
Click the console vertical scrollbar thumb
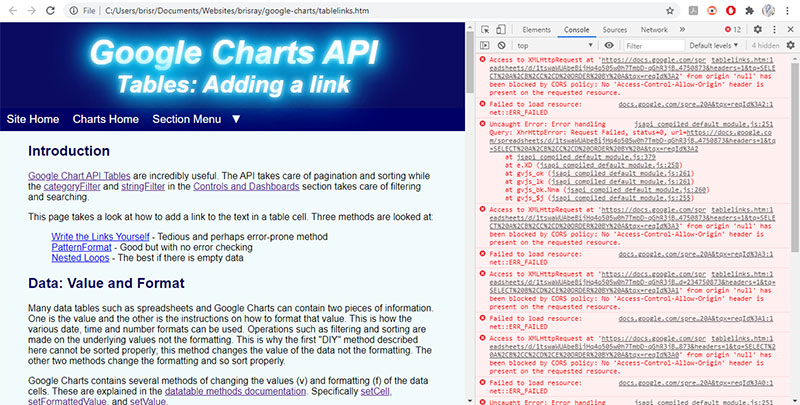[x=795, y=157]
